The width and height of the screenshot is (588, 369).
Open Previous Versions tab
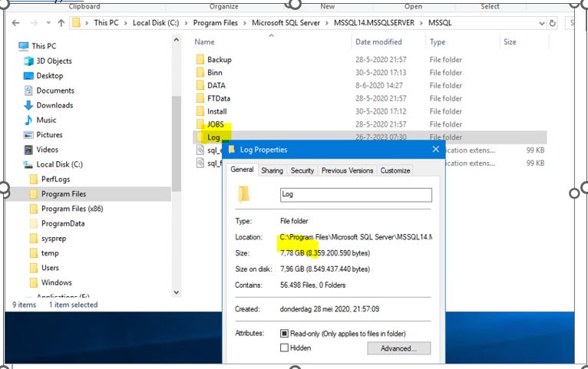click(x=347, y=171)
